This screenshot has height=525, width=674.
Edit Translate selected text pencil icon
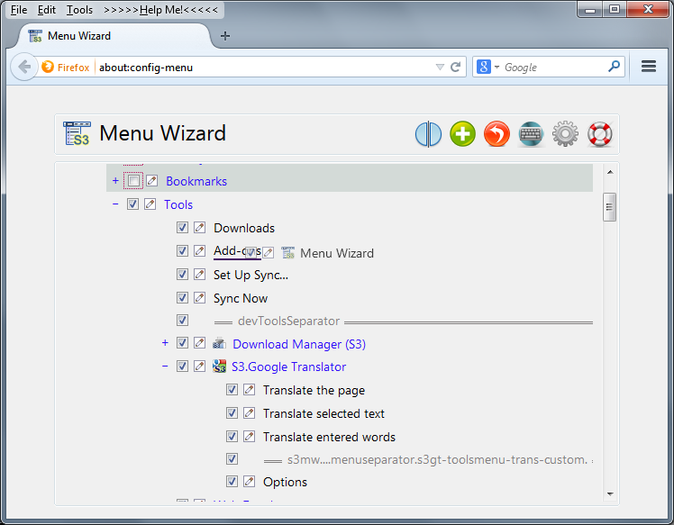pyautogui.click(x=249, y=413)
